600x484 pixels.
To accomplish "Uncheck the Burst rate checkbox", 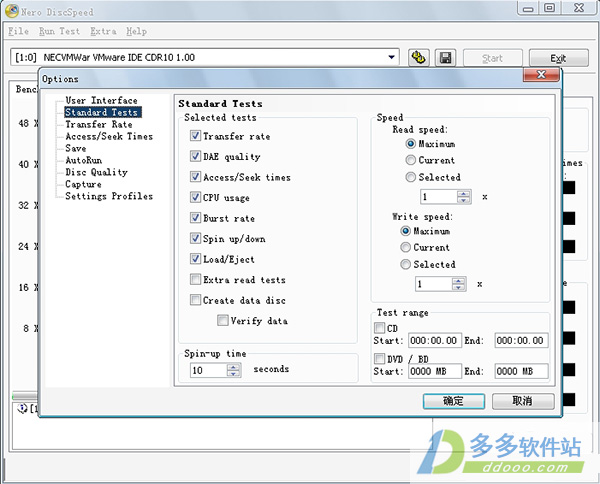I will pos(195,218).
